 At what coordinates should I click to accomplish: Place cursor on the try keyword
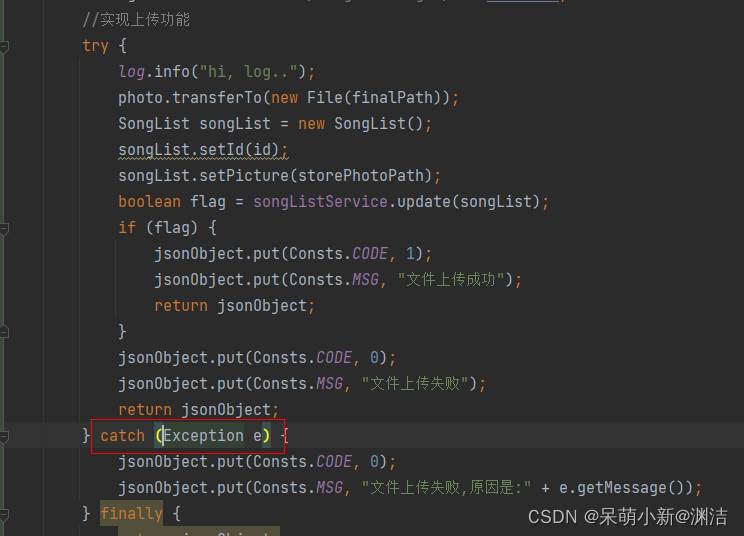click(95, 46)
